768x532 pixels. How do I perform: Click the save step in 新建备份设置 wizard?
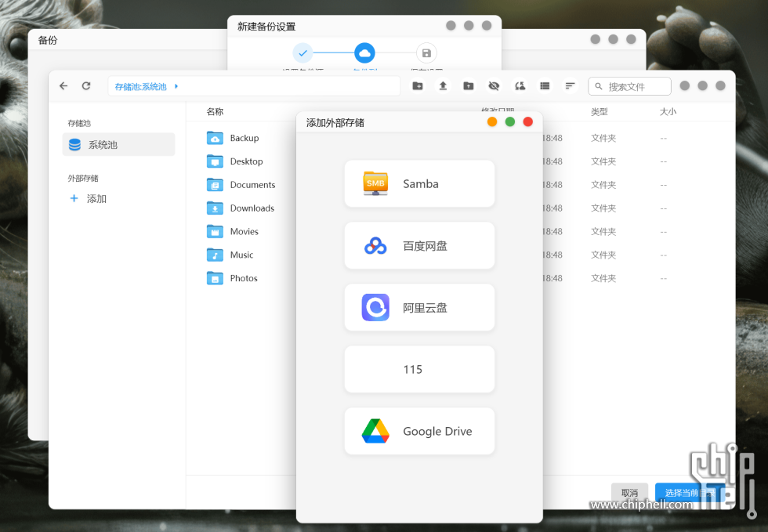pyautogui.click(x=426, y=53)
